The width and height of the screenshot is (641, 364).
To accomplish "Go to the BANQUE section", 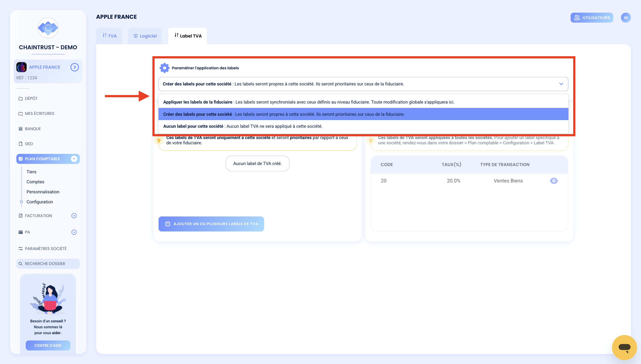I will pos(33,129).
